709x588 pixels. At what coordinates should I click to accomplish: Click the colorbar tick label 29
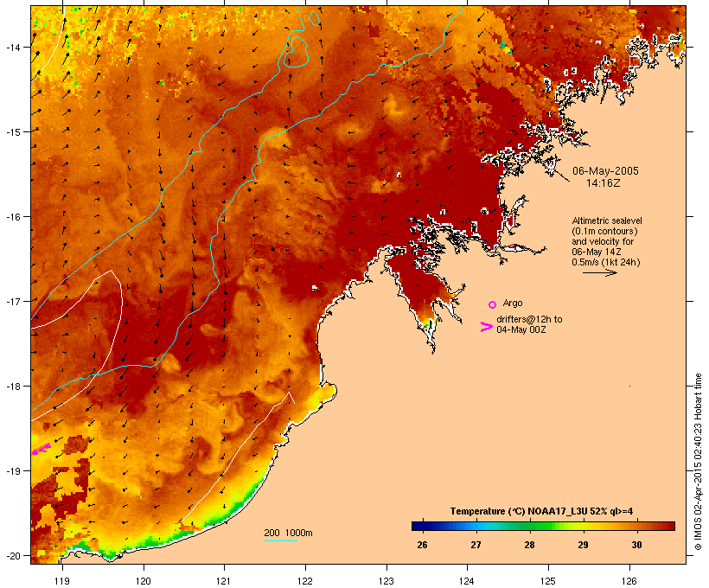[x=583, y=545]
